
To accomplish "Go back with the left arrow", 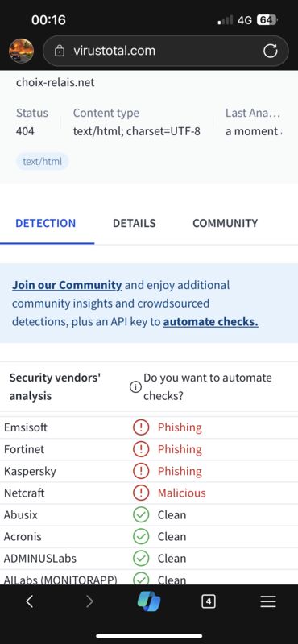I will pyautogui.click(x=29, y=601).
